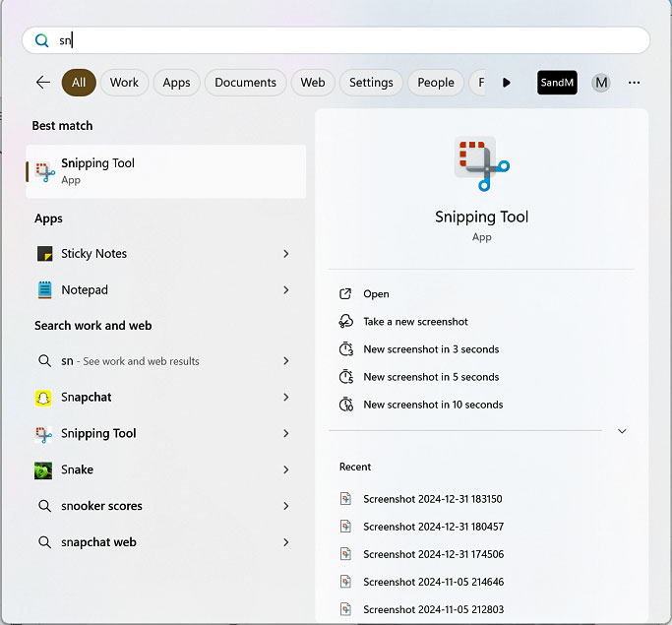
Task: Choose New screenshot in 3 seconds
Action: [431, 349]
